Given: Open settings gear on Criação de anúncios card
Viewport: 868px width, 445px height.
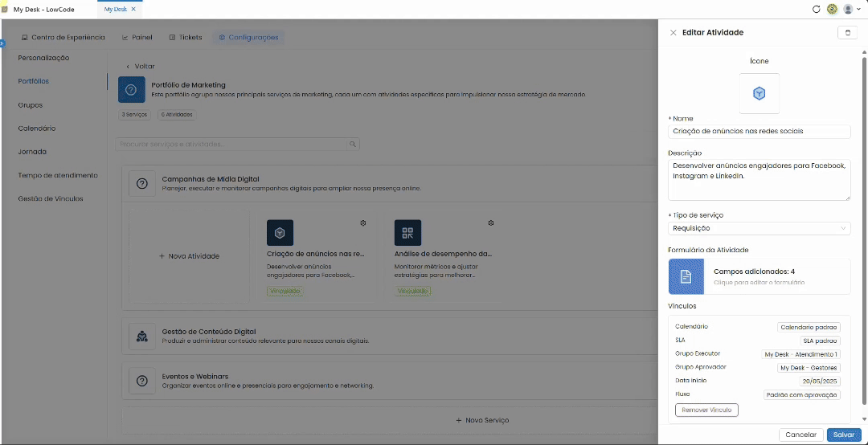Looking at the screenshot, I should 363,222.
